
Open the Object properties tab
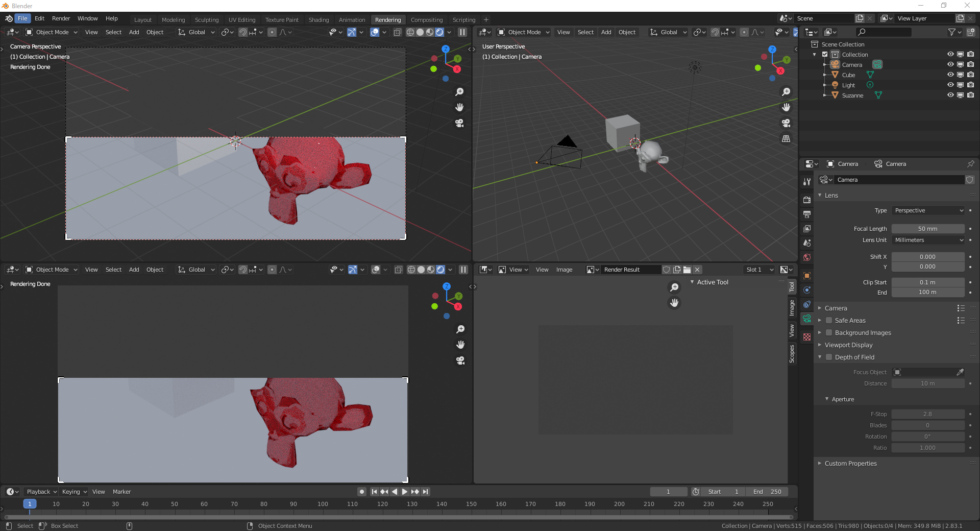[807, 276]
